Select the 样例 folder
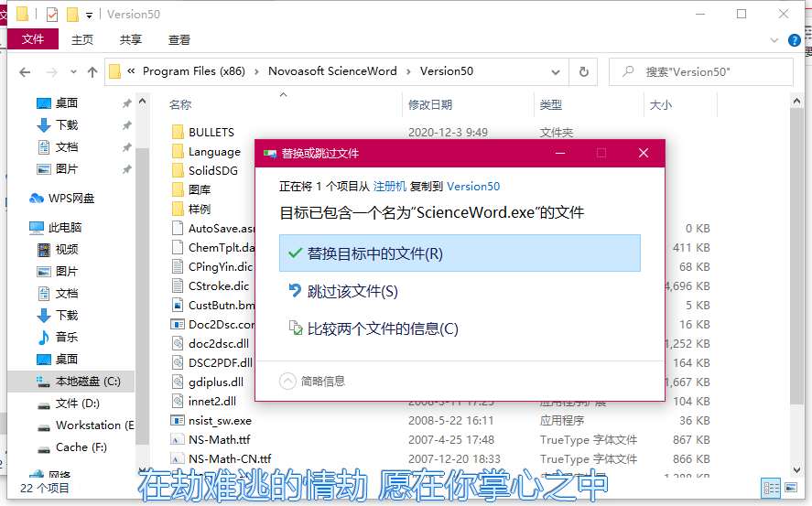Image resolution: width=812 pixels, height=506 pixels. point(200,209)
